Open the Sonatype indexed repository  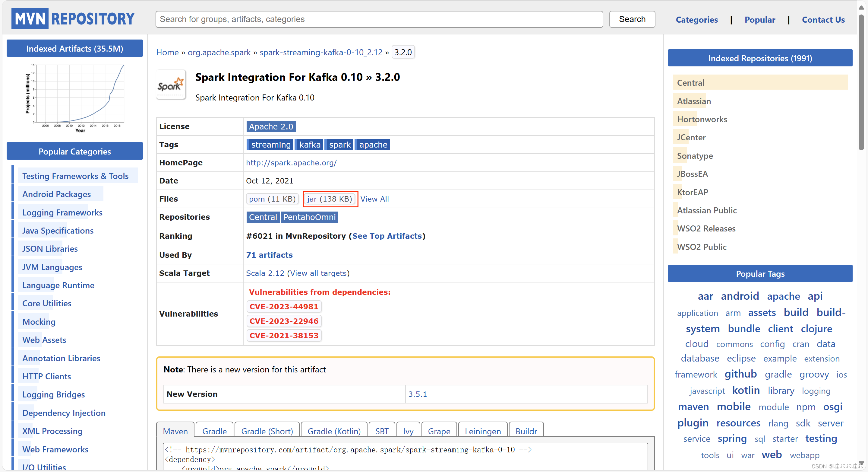point(695,155)
